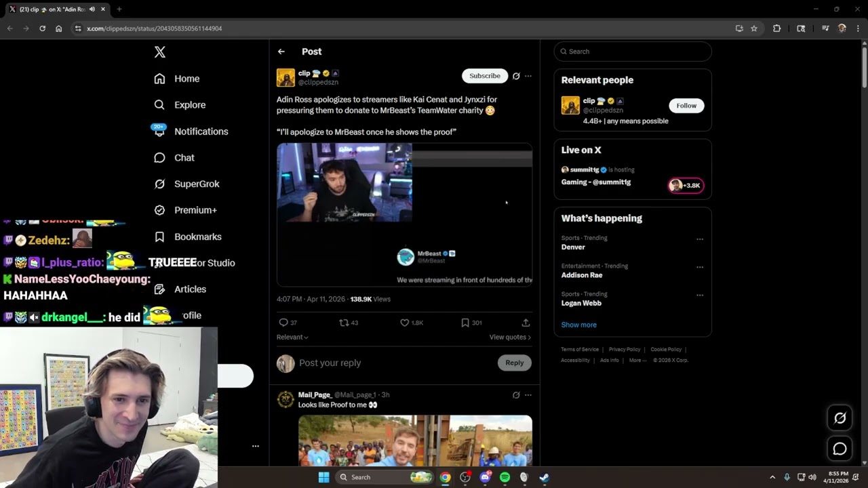
Task: Click the Reply button
Action: coord(515,363)
